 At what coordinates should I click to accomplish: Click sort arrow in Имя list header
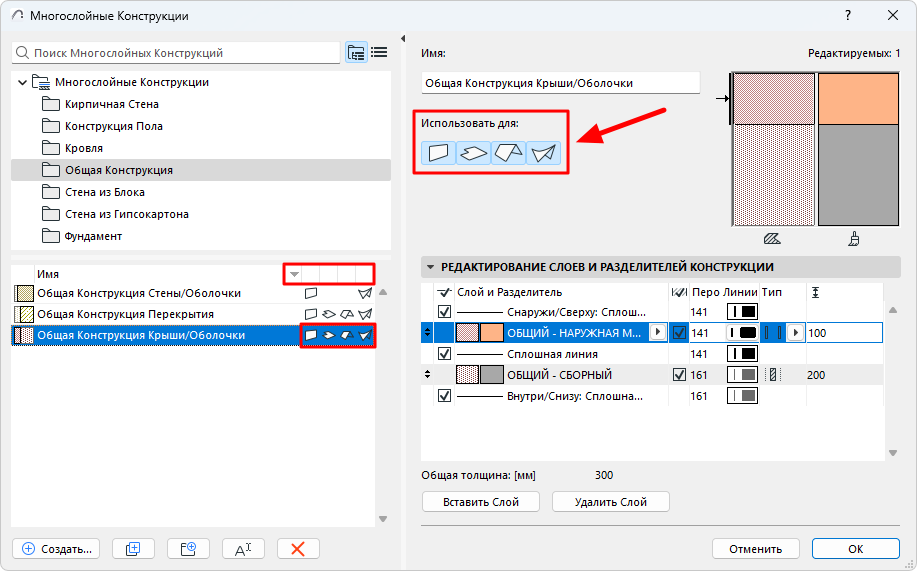(294, 274)
